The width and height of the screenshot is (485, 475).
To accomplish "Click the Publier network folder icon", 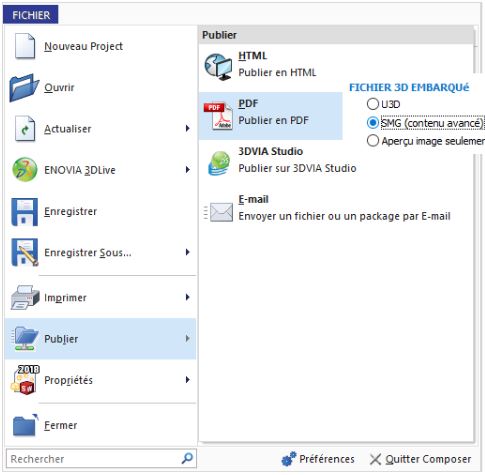I will pyautogui.click(x=25, y=339).
